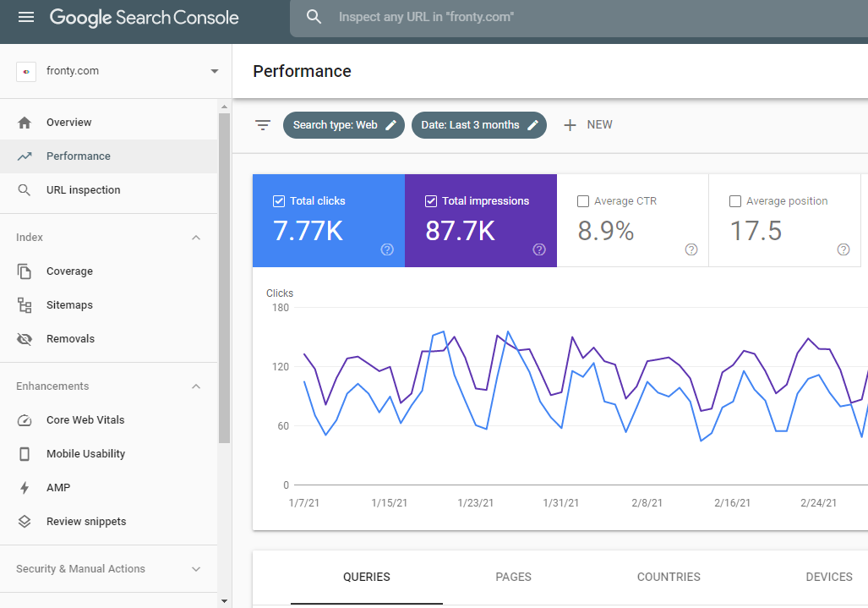The width and height of the screenshot is (868, 608).
Task: Click the AMP lightning bolt icon
Action: point(25,488)
